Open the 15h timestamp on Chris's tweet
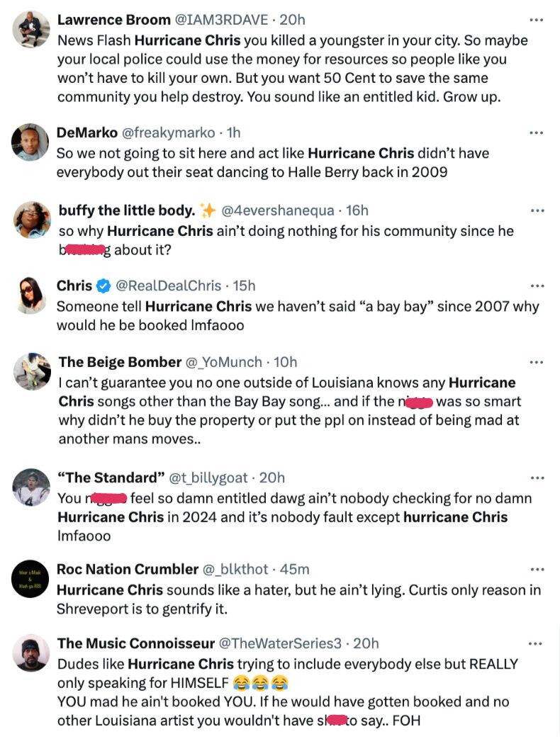This screenshot has width=560, height=744. (x=244, y=286)
